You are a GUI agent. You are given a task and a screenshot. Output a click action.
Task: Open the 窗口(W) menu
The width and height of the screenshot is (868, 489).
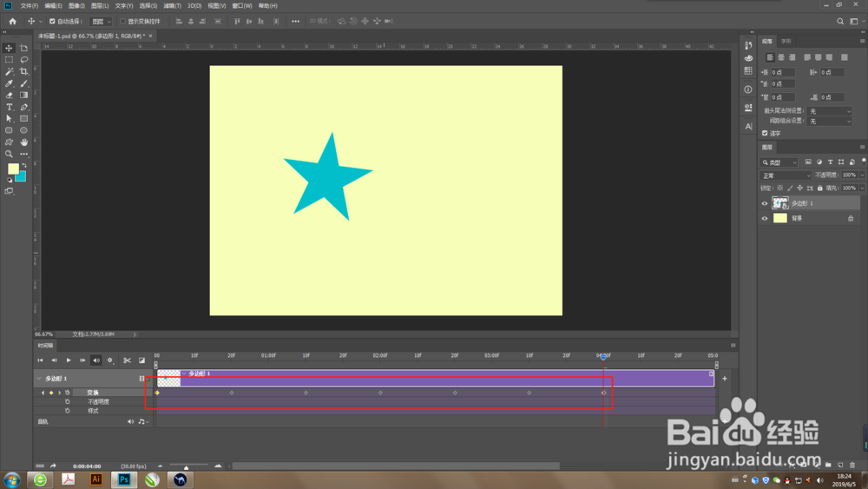242,5
